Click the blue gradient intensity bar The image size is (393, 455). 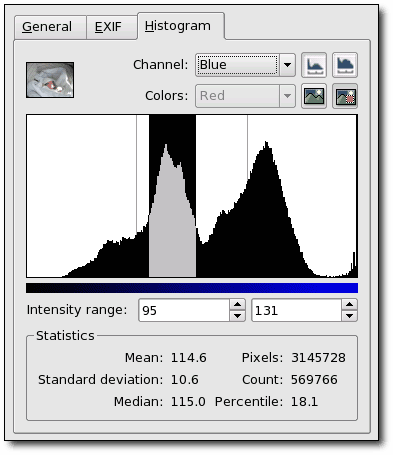coord(192,288)
